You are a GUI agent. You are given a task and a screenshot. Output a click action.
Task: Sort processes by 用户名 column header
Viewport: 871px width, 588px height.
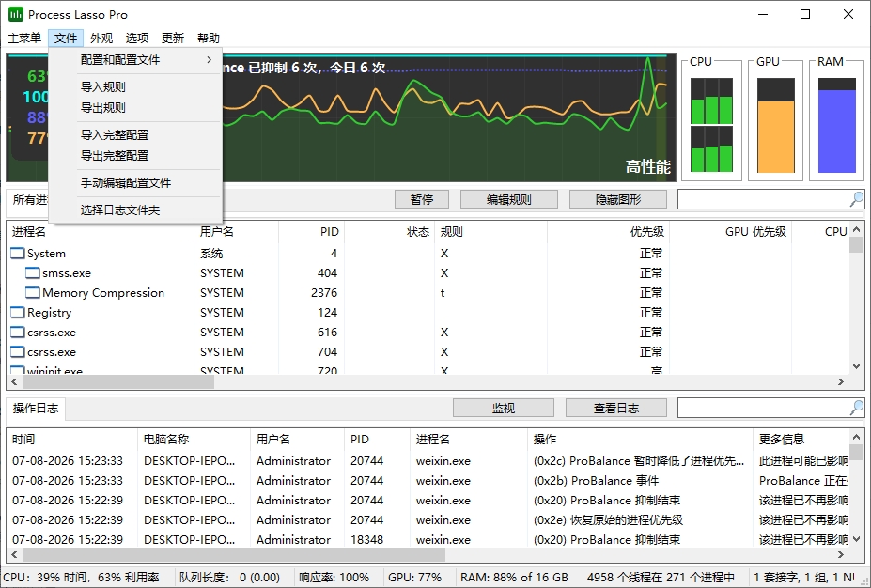(236, 231)
